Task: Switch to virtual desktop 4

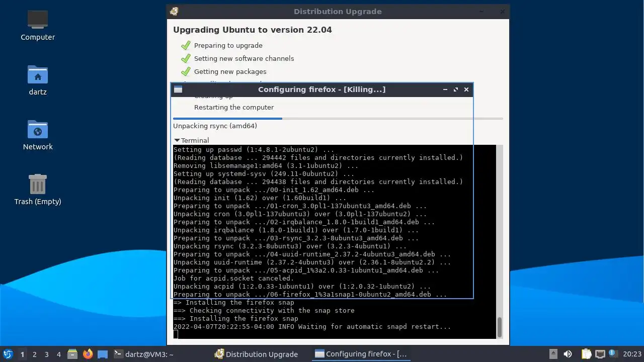Action: (58, 354)
